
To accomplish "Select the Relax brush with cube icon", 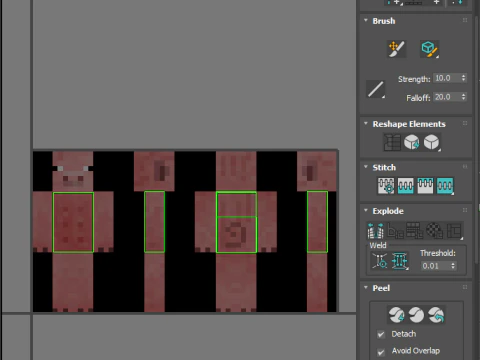I will pos(429,49).
